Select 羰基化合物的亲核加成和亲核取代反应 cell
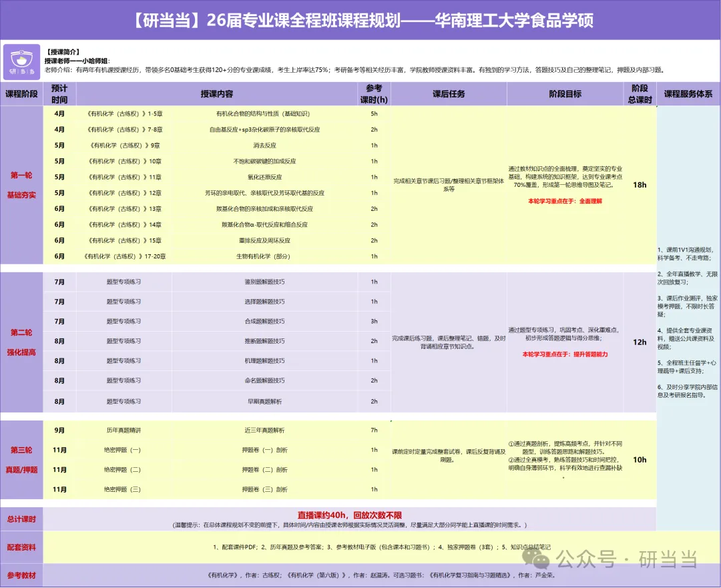721x588 pixels. (x=265, y=209)
